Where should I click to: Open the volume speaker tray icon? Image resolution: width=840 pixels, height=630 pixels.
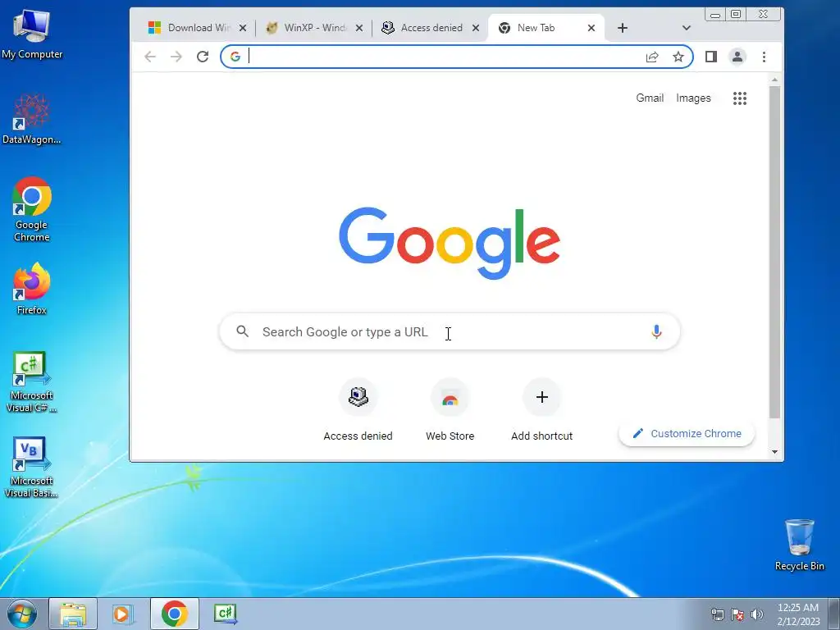coord(757,614)
